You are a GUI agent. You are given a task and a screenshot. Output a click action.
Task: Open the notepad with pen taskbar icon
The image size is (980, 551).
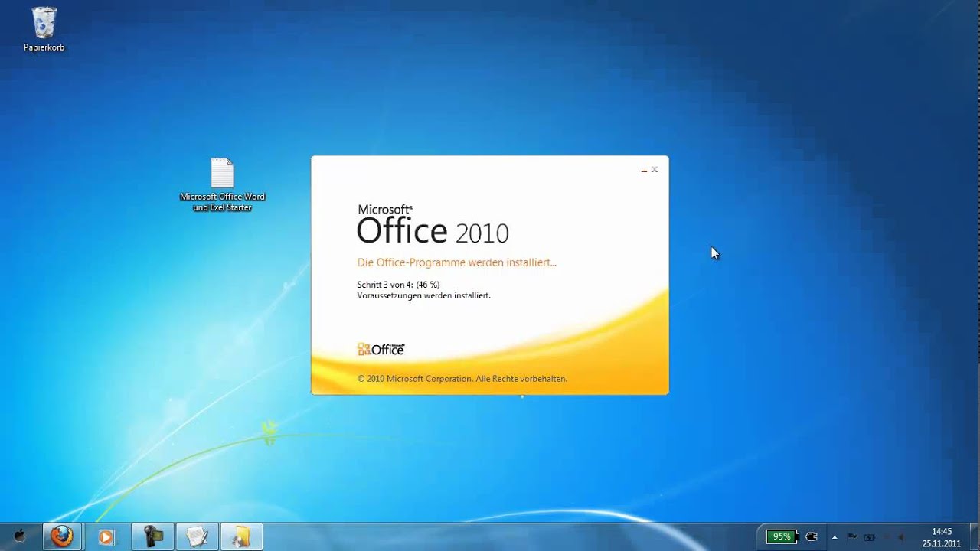coord(198,536)
